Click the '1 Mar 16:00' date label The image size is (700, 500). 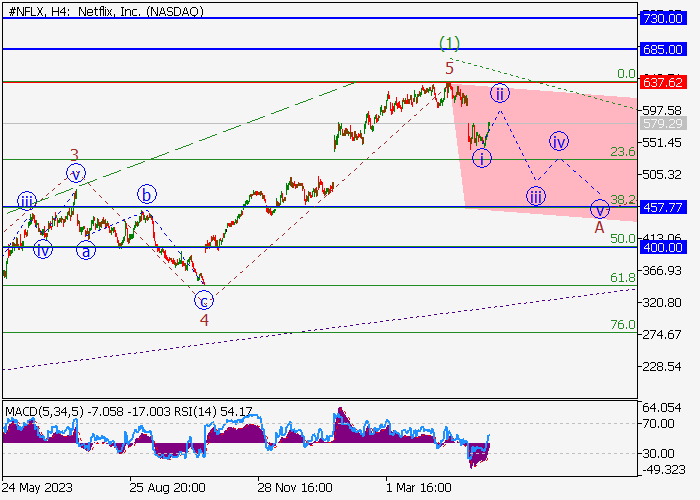point(419,488)
